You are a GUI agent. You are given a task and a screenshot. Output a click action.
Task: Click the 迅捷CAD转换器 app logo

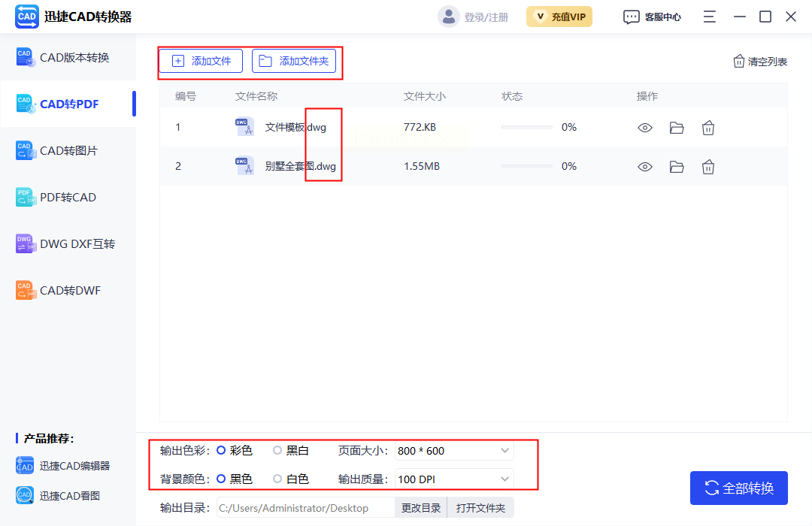click(27, 17)
